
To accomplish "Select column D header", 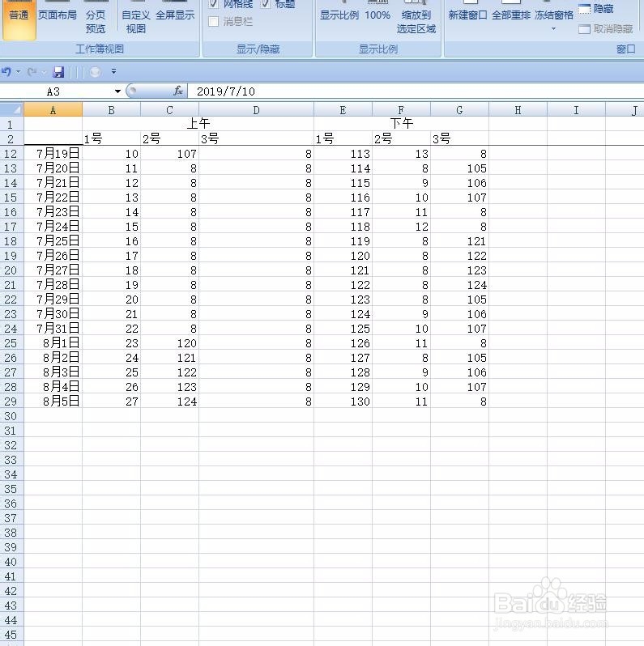I will tap(256, 110).
